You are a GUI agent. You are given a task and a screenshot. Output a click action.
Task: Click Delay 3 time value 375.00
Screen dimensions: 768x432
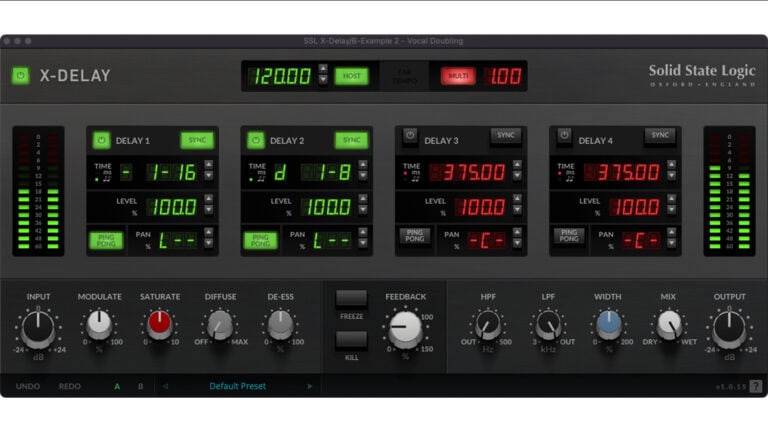pos(468,172)
